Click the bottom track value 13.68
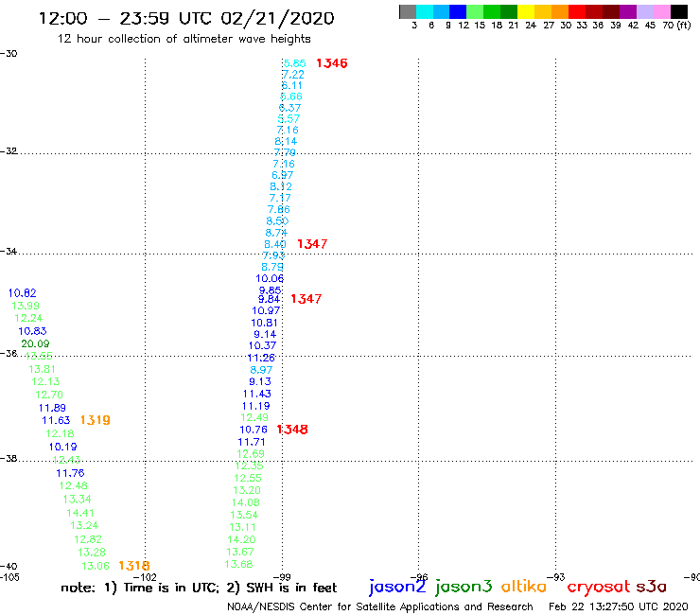The height and width of the screenshot is (615, 700). point(238,564)
